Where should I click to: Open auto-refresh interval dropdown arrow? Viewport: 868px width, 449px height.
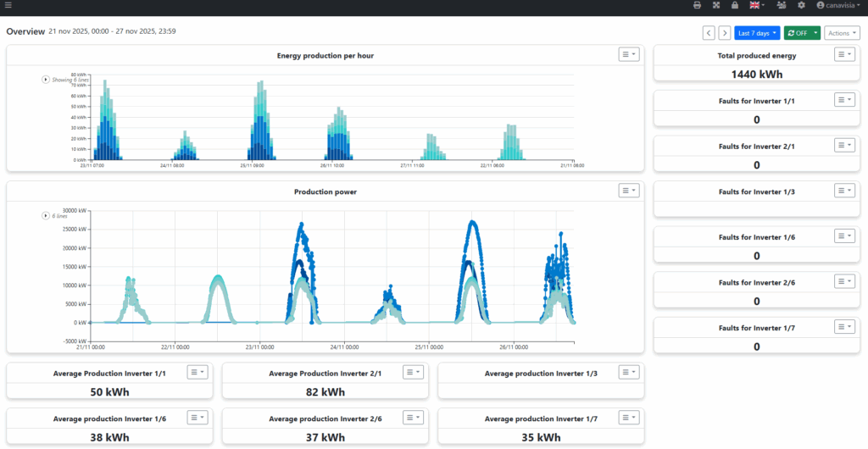(x=816, y=33)
